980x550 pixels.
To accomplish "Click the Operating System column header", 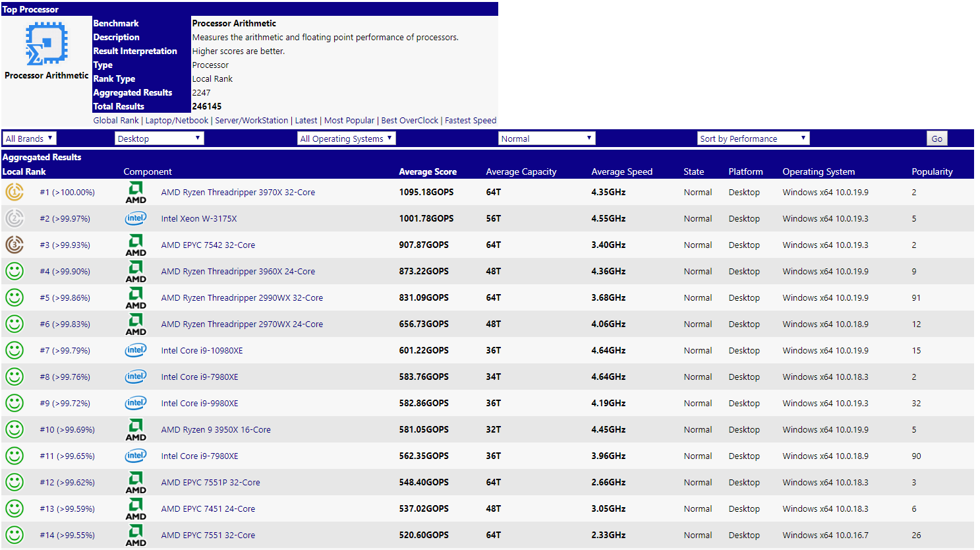I will [x=819, y=171].
